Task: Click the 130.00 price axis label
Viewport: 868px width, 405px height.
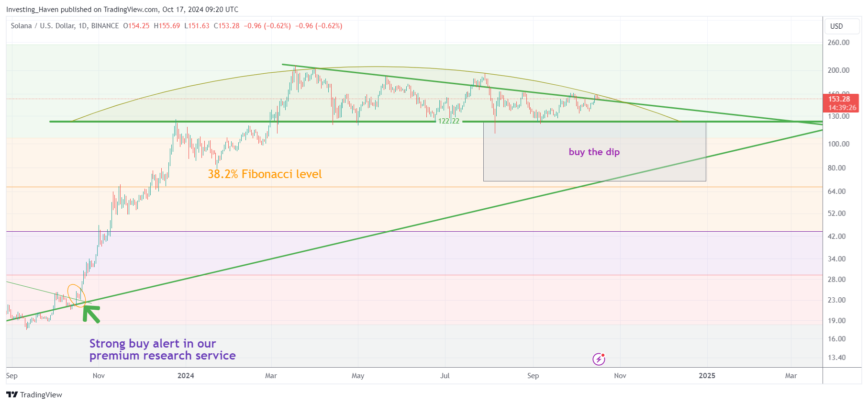Action: pyautogui.click(x=838, y=116)
